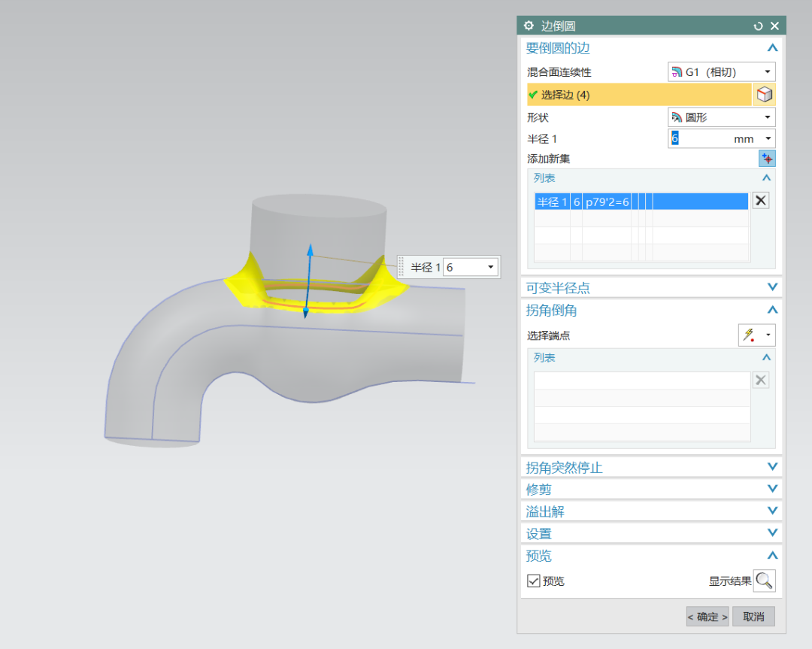Expand the 拐角突然停止 section
The height and width of the screenshot is (649, 812).
[772, 467]
